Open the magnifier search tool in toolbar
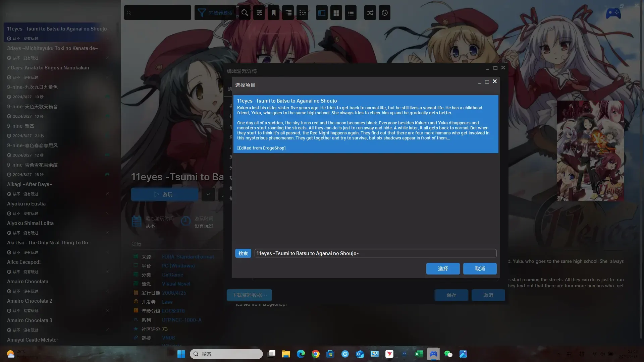Screen dimensions: 644x362 pyautogui.click(x=245, y=13)
